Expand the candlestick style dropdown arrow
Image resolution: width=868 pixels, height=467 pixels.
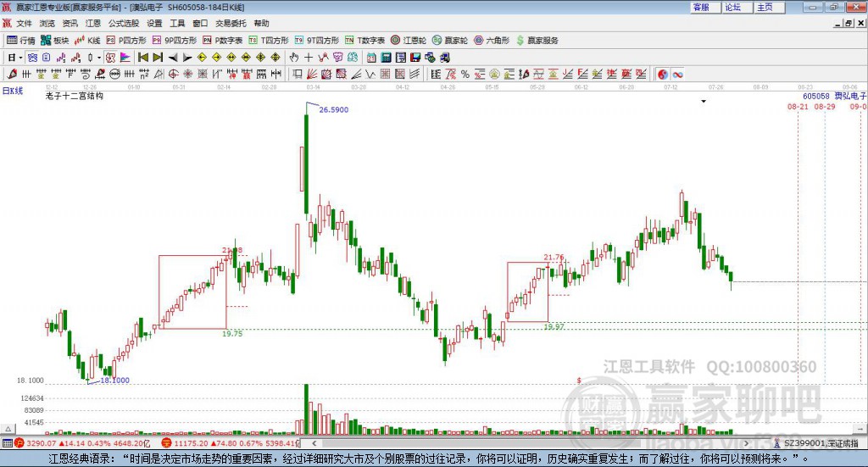99,58
